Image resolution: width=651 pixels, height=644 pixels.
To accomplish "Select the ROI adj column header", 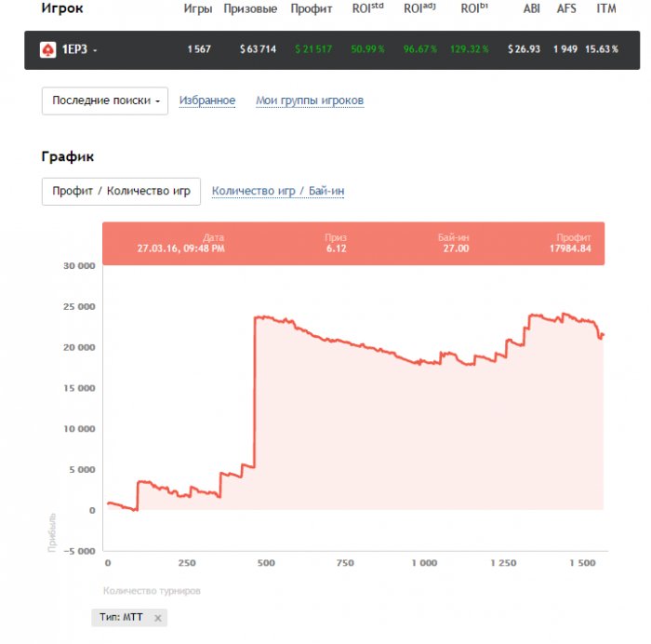I will click(x=420, y=8).
